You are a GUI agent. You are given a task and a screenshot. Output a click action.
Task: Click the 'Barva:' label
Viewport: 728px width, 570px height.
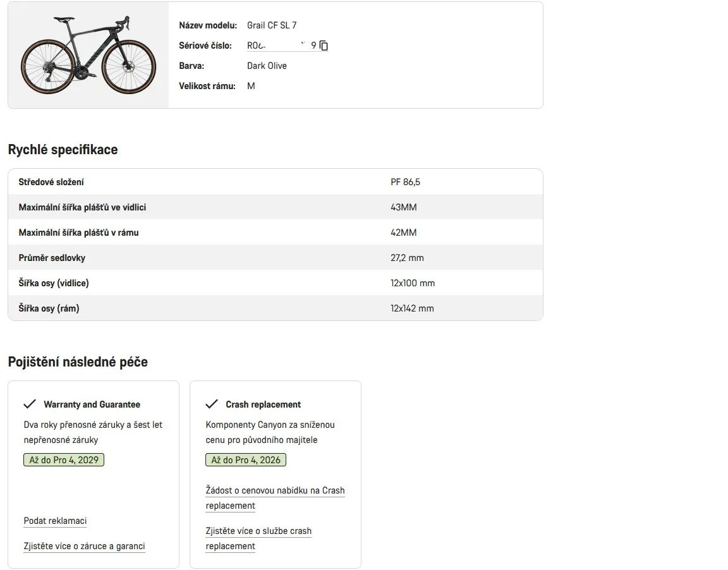pyautogui.click(x=191, y=66)
